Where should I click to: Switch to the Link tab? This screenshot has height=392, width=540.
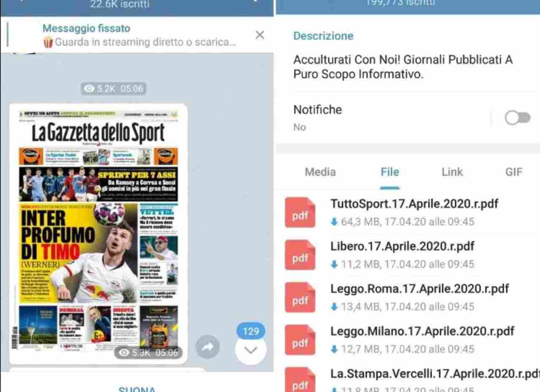tap(452, 172)
